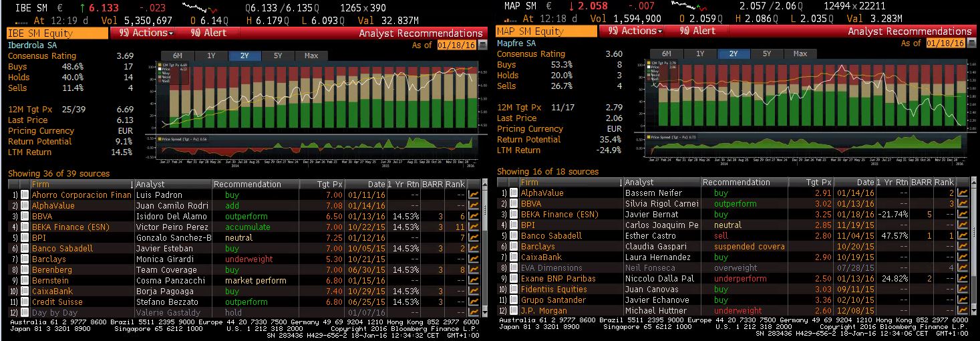Select 2Y chart range in MAP panel

[733, 54]
